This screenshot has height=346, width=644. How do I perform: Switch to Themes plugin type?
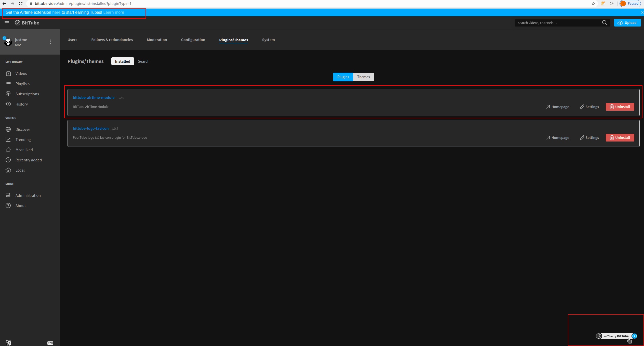point(363,77)
